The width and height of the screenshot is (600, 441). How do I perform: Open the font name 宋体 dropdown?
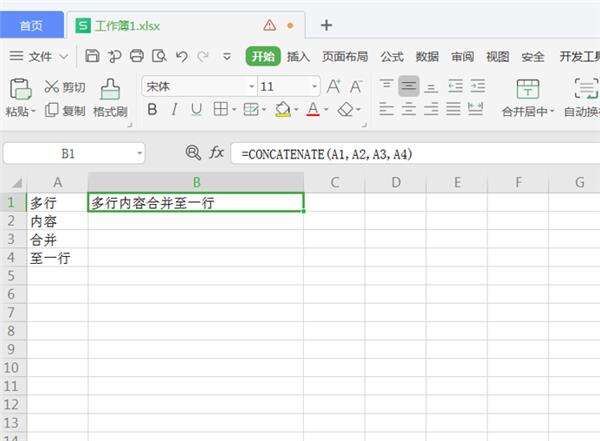pos(251,87)
